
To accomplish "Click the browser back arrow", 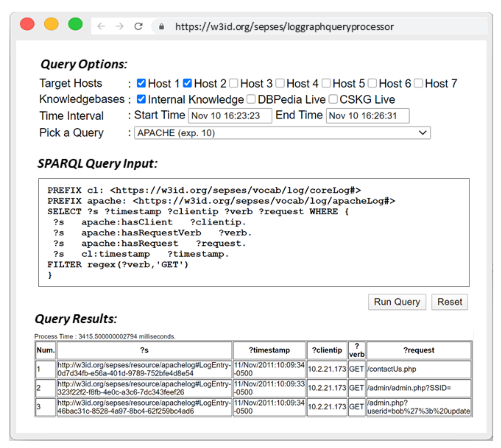I will [101, 26].
